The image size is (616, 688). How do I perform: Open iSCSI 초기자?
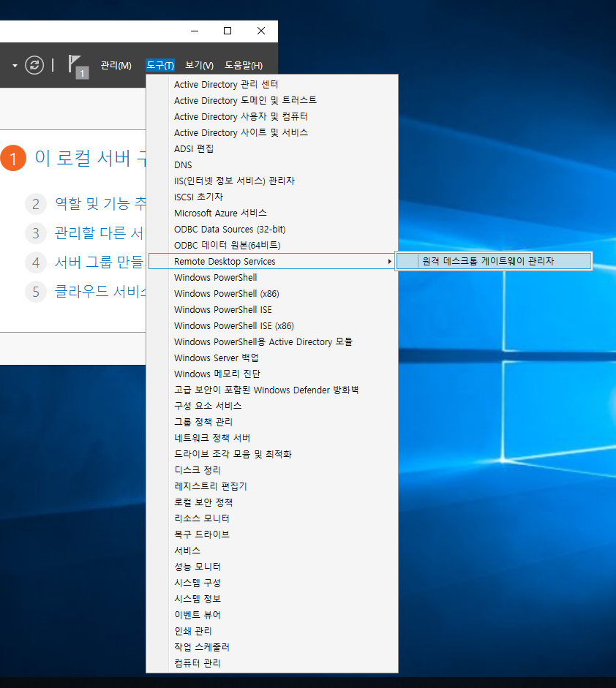273,197
